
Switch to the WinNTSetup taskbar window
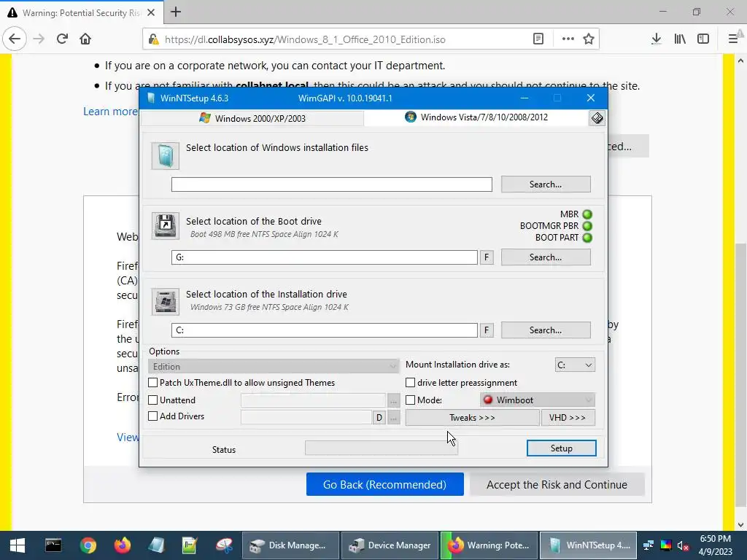[589, 545]
